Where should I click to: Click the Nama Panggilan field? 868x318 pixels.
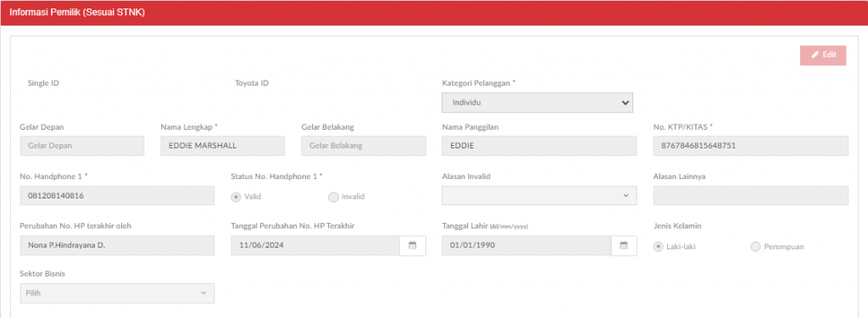click(539, 146)
